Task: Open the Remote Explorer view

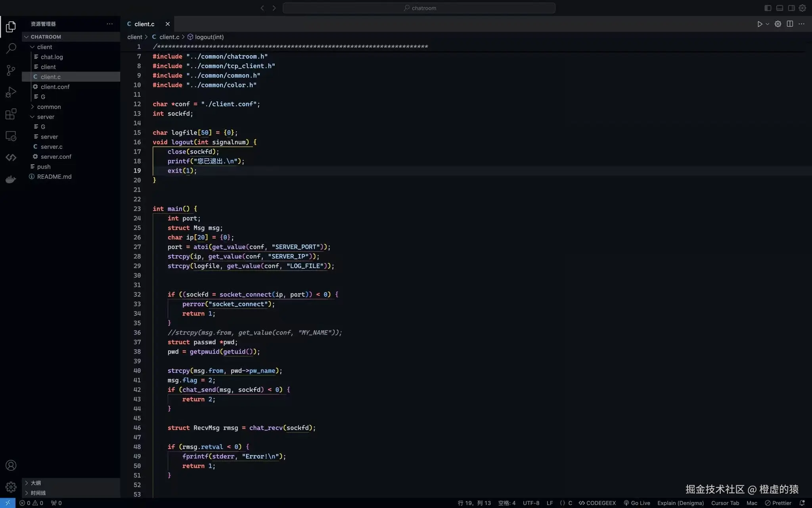Action: pos(11,136)
